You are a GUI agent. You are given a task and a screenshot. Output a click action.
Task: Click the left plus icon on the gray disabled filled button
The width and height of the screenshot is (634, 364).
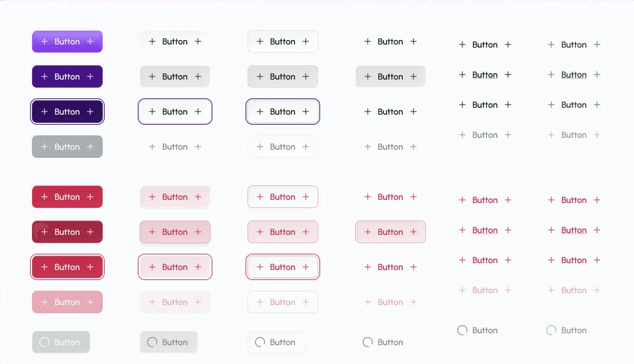point(44,147)
